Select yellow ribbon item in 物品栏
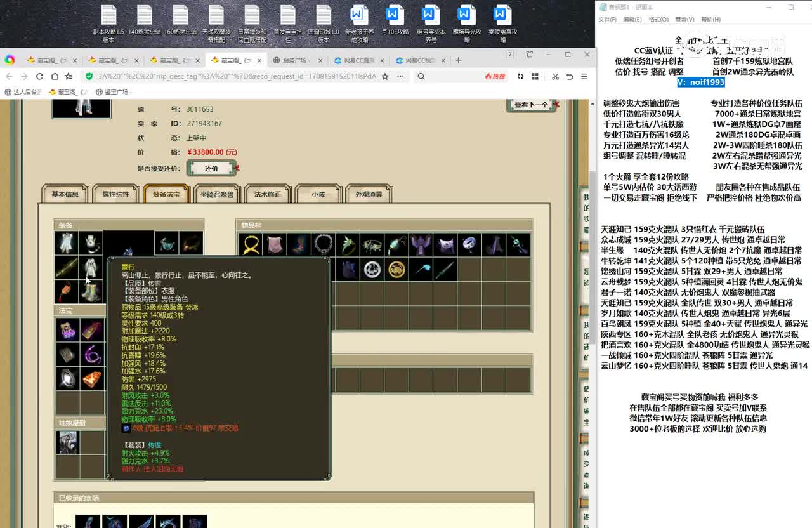812x528 pixels. pyautogui.click(x=251, y=244)
